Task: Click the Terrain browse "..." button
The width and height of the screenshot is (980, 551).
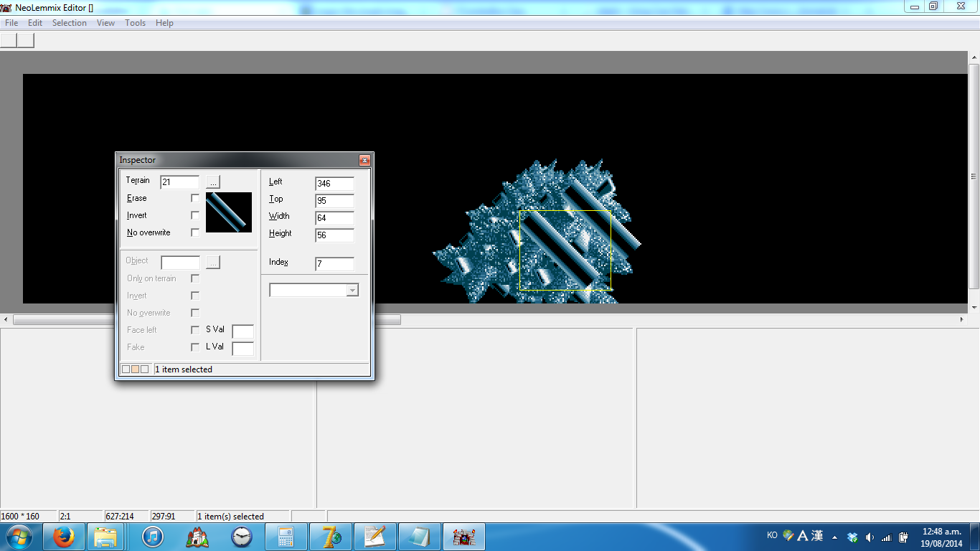Action: (213, 182)
